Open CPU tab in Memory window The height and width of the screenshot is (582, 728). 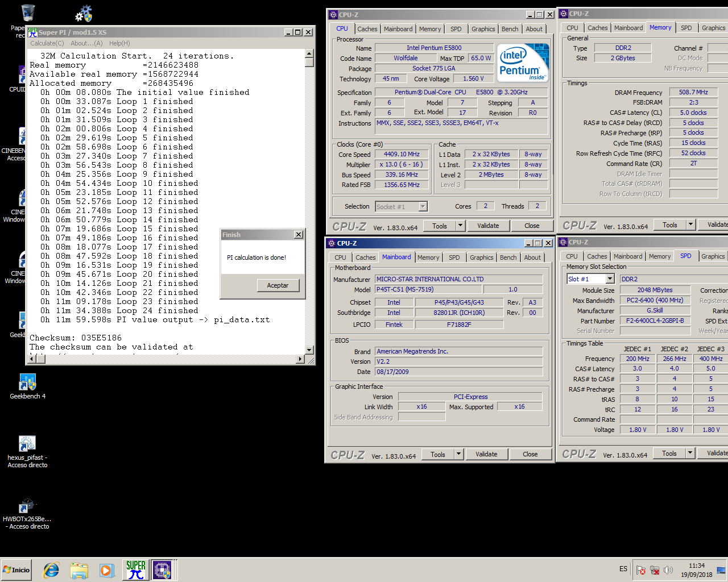point(573,28)
